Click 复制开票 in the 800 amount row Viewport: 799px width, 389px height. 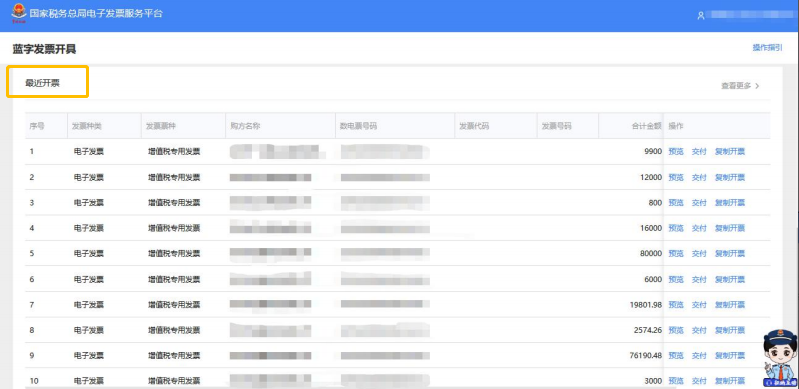click(730, 203)
